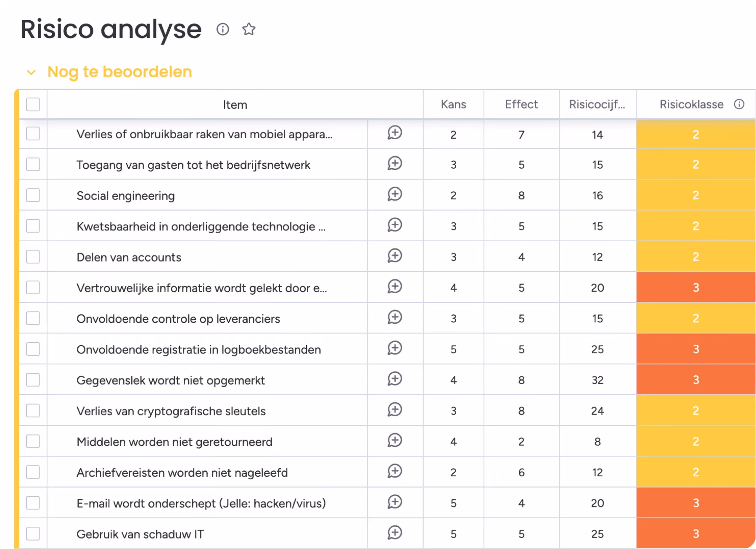
Task: Tick the checkbox for Gegevenslek wordt niet opgemerkt
Action: 33,380
